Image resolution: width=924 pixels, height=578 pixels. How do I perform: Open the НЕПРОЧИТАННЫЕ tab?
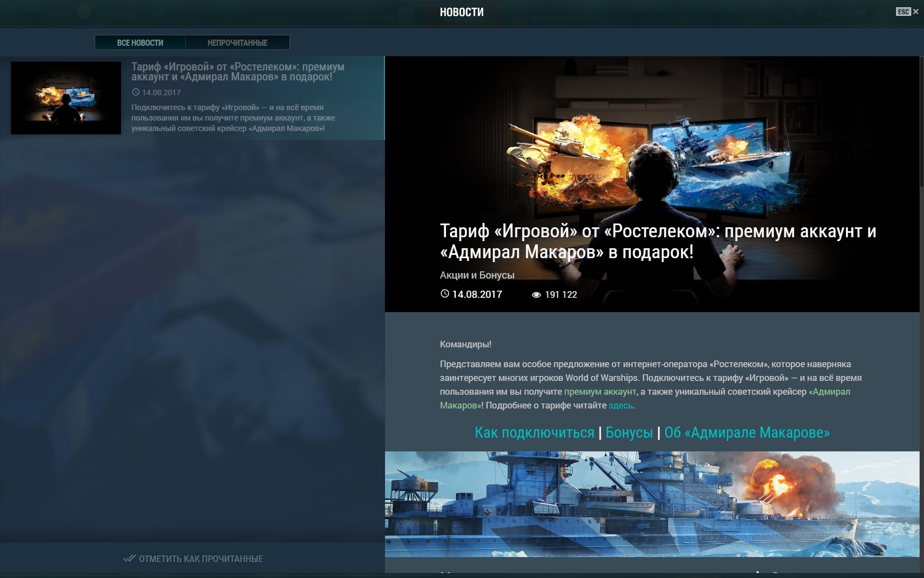click(238, 42)
